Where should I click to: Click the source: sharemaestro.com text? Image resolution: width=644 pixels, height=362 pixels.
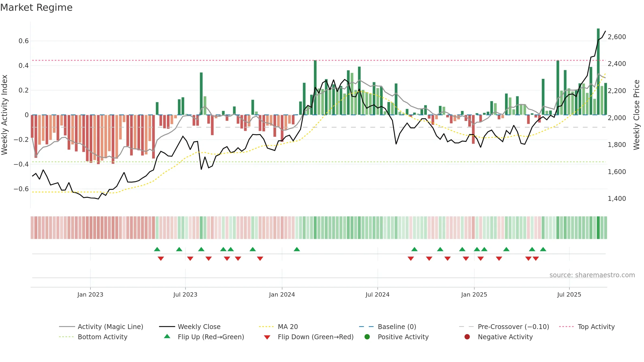(x=592, y=275)
